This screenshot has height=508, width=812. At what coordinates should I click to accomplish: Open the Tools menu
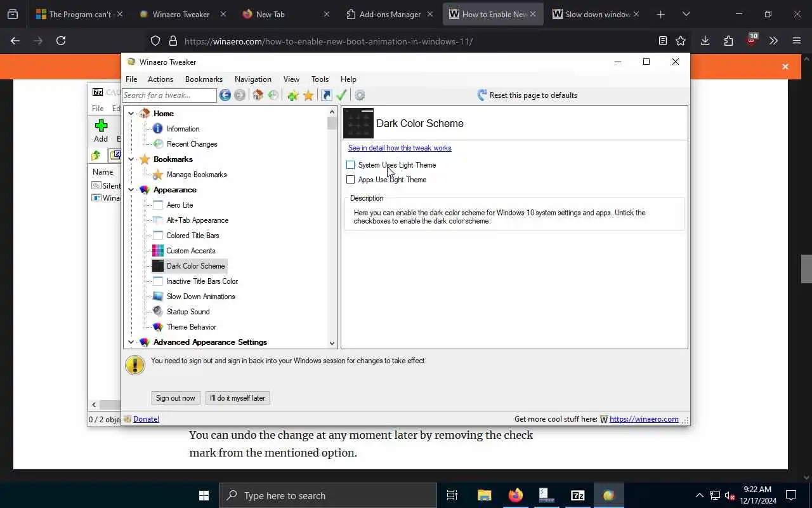pyautogui.click(x=320, y=79)
